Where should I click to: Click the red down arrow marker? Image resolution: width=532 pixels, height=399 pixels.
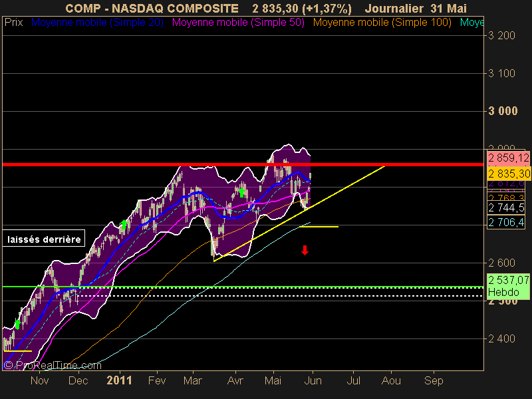point(305,251)
